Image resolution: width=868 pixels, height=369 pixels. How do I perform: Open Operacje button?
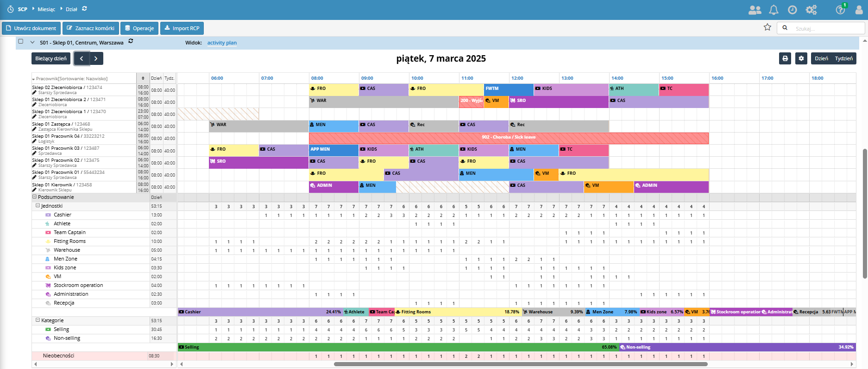(139, 28)
